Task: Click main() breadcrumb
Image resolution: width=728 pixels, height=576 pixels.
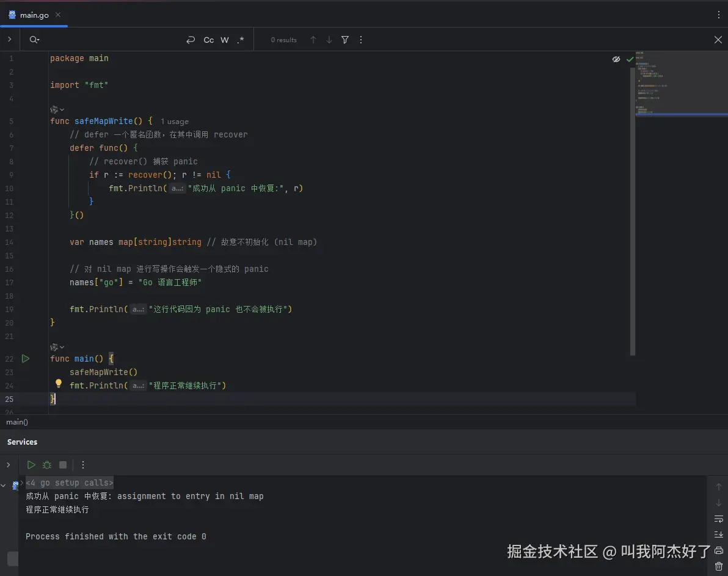Action: (x=17, y=422)
